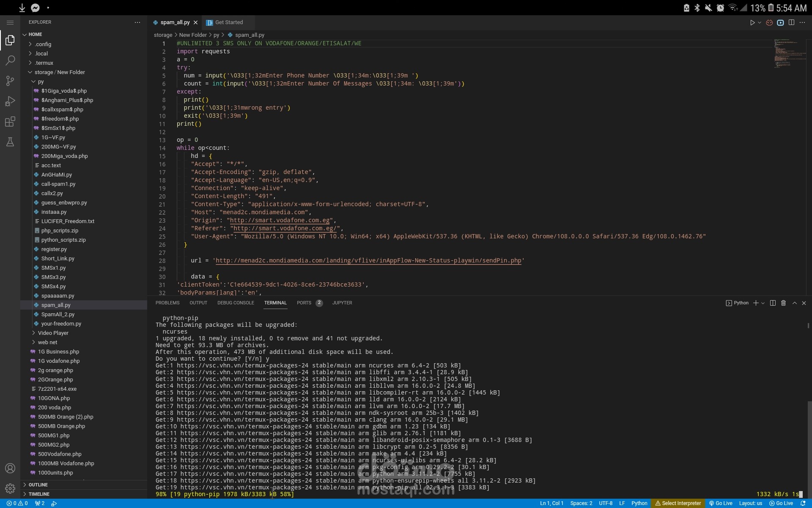Toggle the hamburger application menu
This screenshot has width=812, height=508.
(x=10, y=22)
